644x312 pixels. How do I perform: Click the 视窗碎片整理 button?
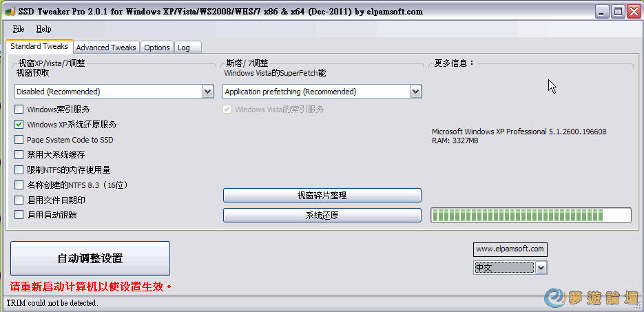pos(322,196)
